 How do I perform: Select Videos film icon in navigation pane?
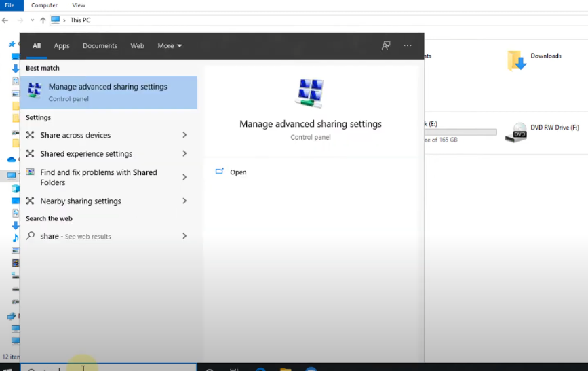coord(16,262)
